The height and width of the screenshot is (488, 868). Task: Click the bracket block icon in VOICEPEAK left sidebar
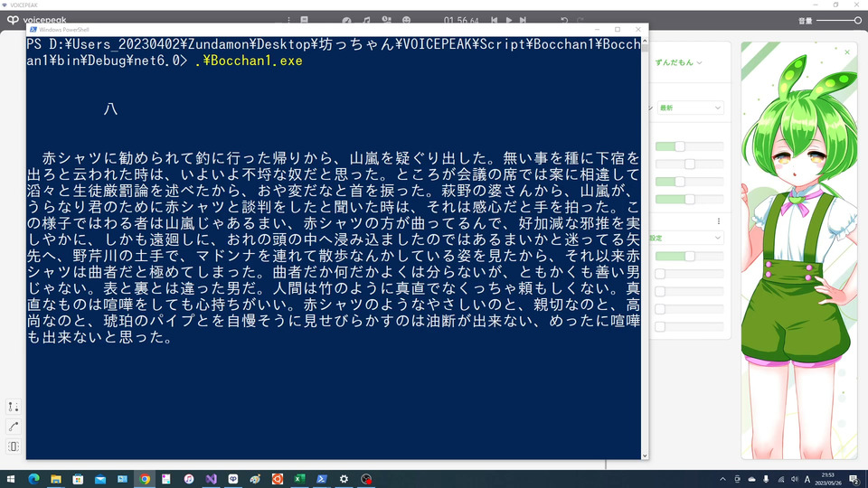pos(14,446)
